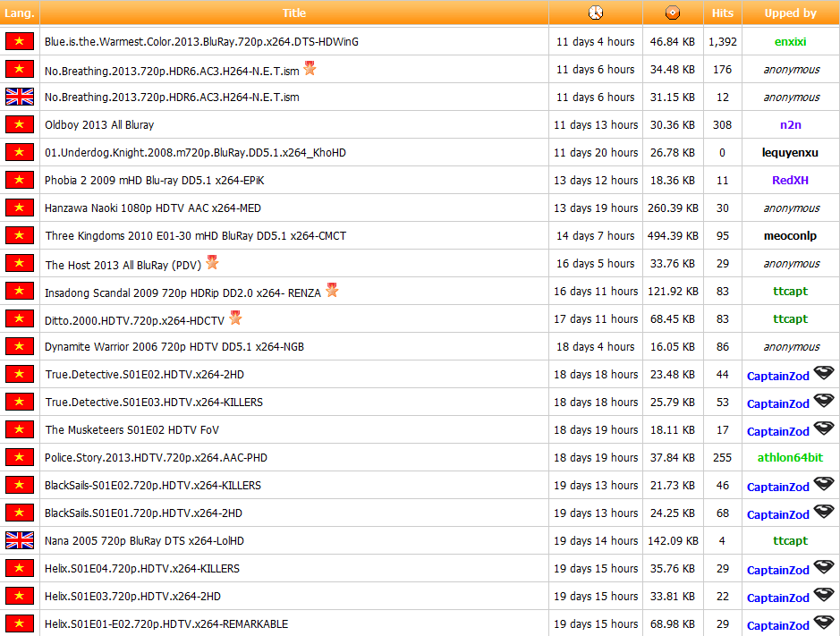Screen dimensions: 840x636
Task: Open Helix.S01E01-E02 REMARKABLE subtitle link
Action: point(166,624)
